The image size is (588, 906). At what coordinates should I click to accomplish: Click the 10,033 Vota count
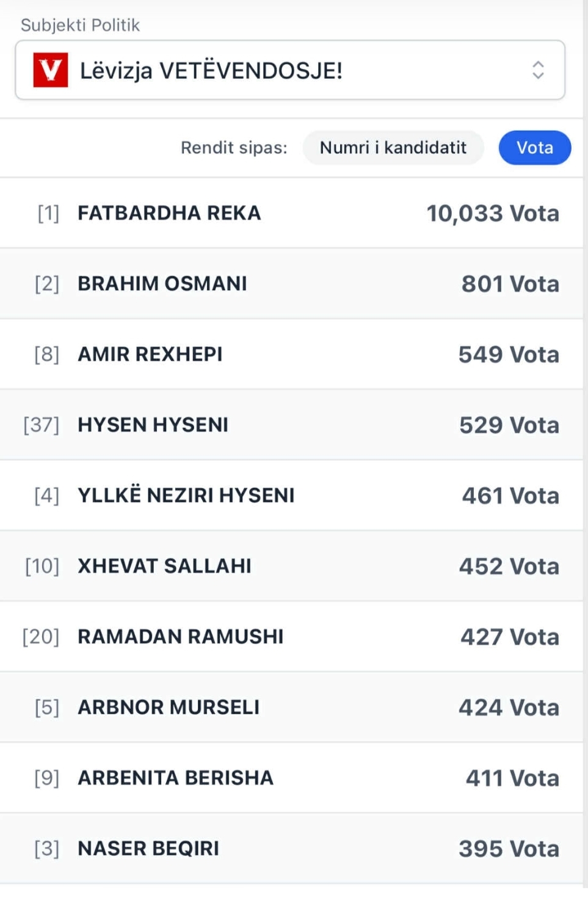pos(492,214)
